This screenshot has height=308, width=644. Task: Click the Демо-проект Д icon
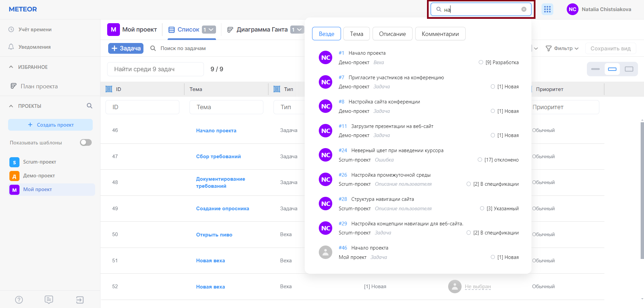(x=14, y=176)
